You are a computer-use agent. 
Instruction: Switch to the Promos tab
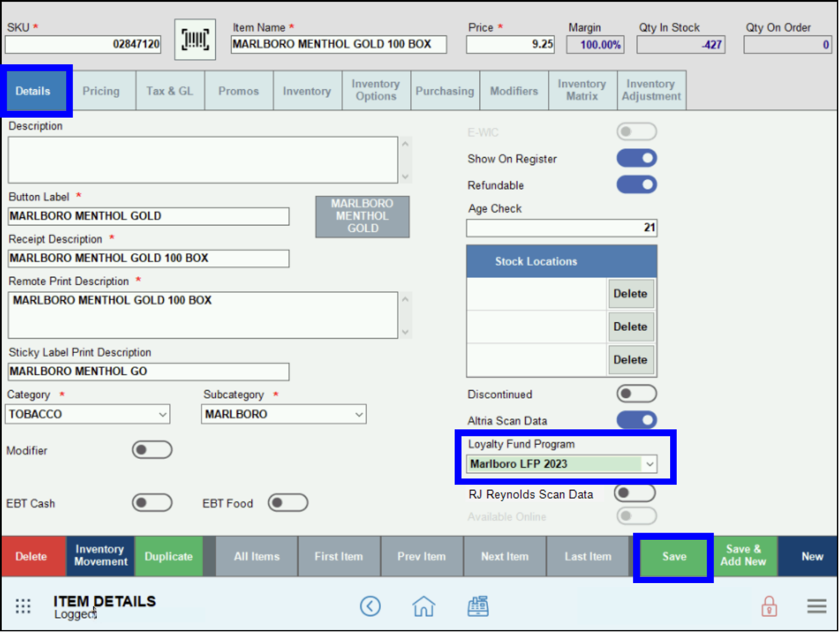point(239,90)
